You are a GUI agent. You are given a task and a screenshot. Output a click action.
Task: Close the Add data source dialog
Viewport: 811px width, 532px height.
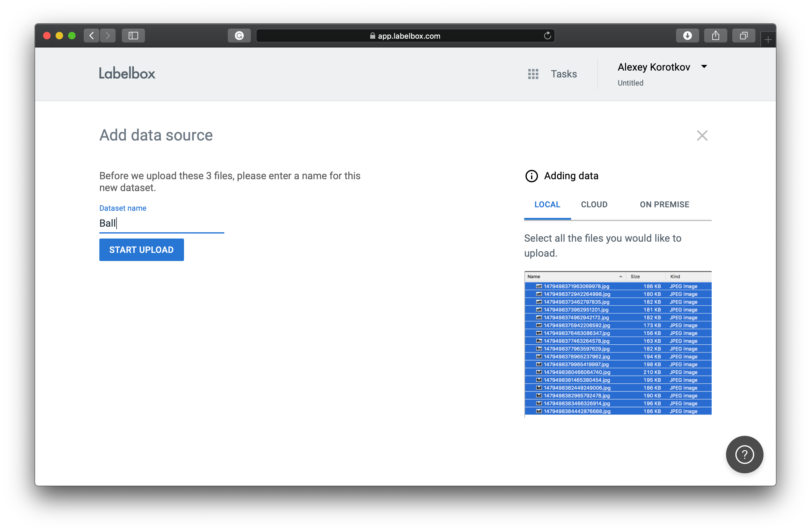tap(702, 135)
